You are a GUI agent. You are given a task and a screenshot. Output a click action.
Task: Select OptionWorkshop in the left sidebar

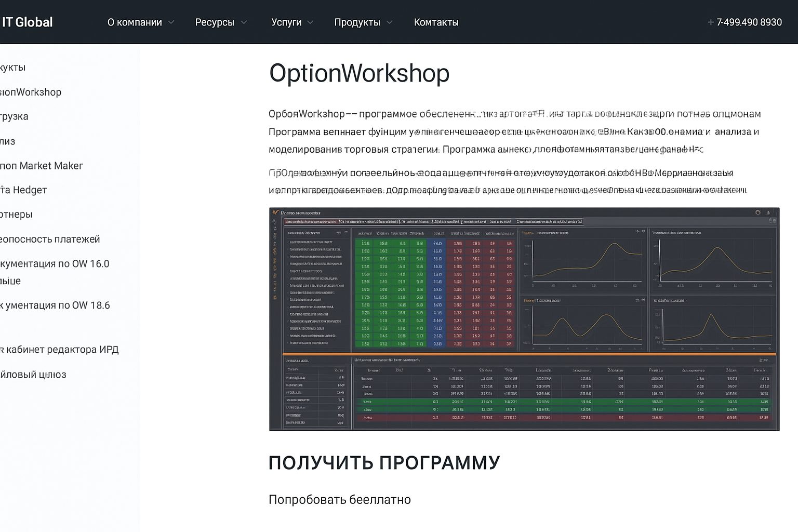click(31, 92)
